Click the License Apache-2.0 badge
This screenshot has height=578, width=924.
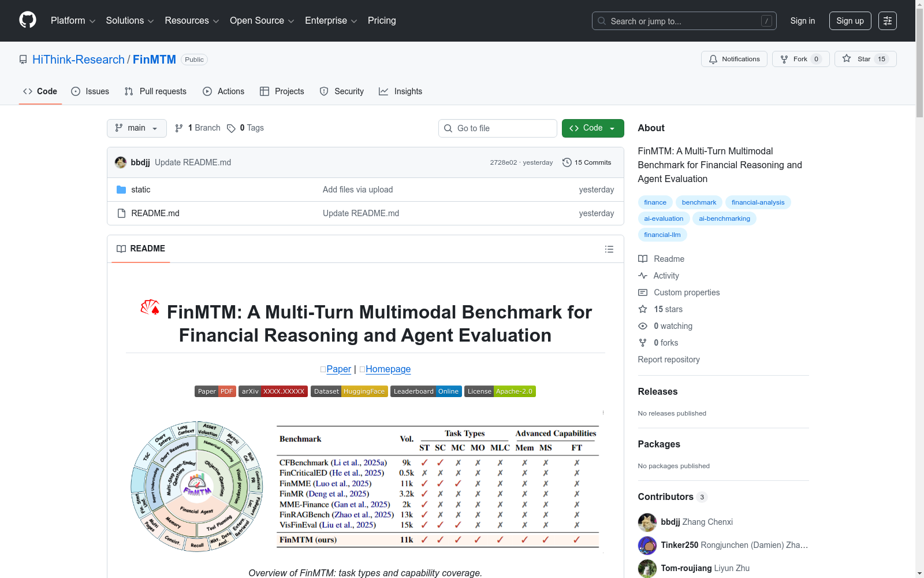[x=500, y=391]
